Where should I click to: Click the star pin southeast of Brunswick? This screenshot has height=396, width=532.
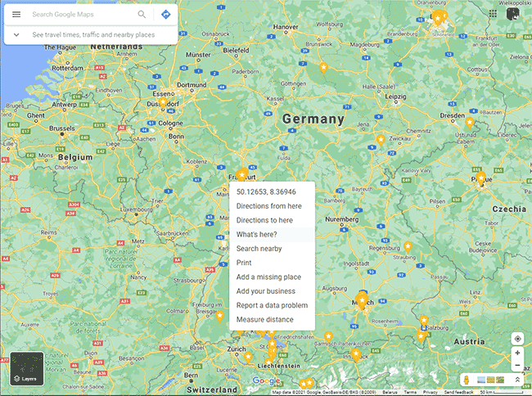click(323, 68)
